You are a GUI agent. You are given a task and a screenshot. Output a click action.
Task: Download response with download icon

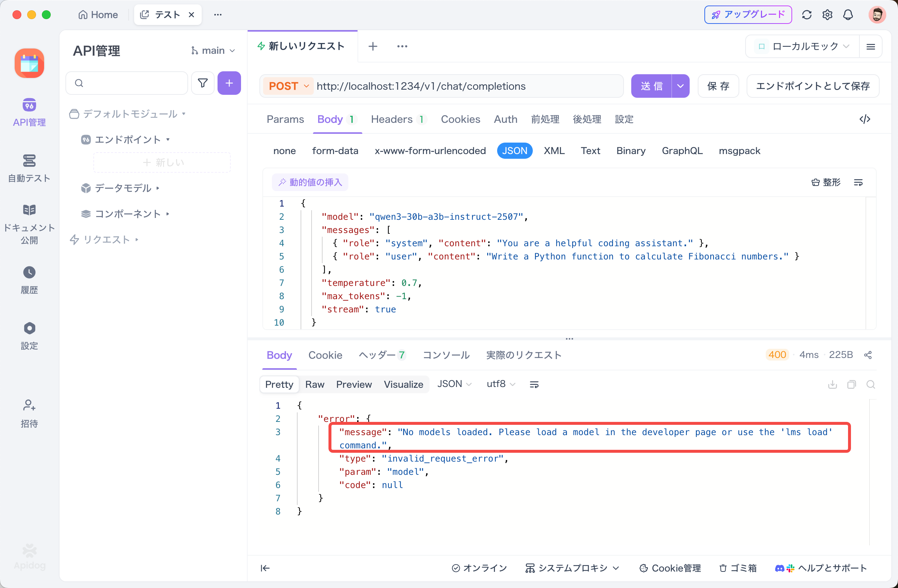click(832, 384)
